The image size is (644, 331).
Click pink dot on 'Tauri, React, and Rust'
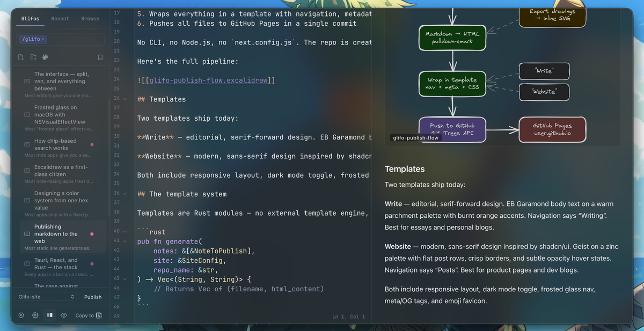pyautogui.click(x=92, y=263)
